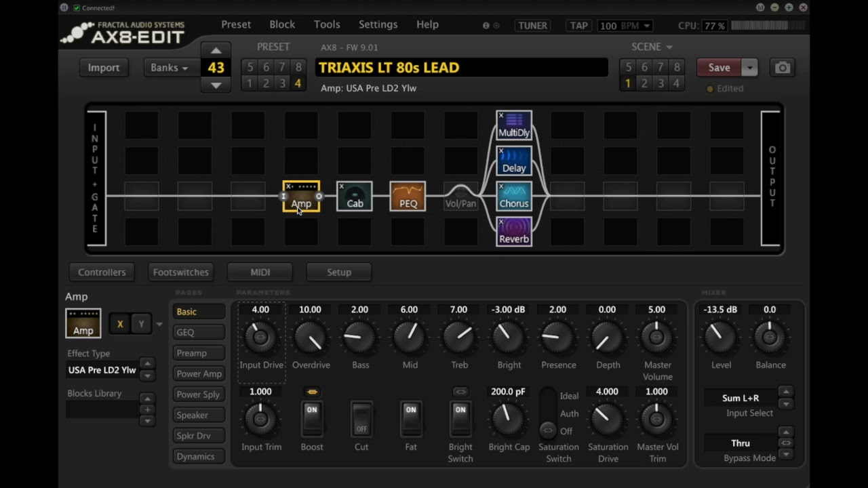Toggle the Bright Switch
Viewport: 868px width, 488px height.
coord(460,419)
